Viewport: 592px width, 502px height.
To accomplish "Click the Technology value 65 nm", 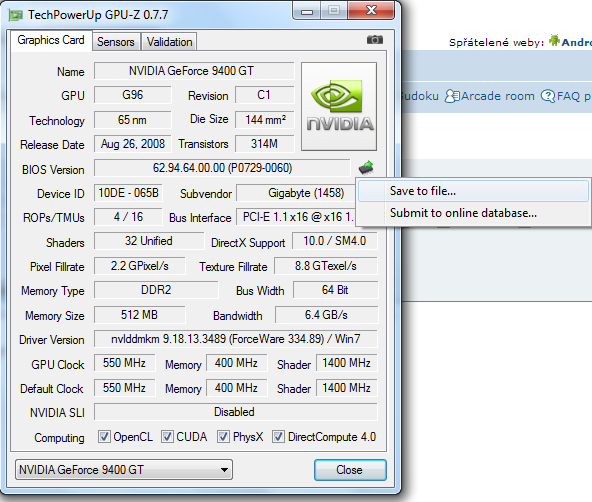I will tap(133, 120).
